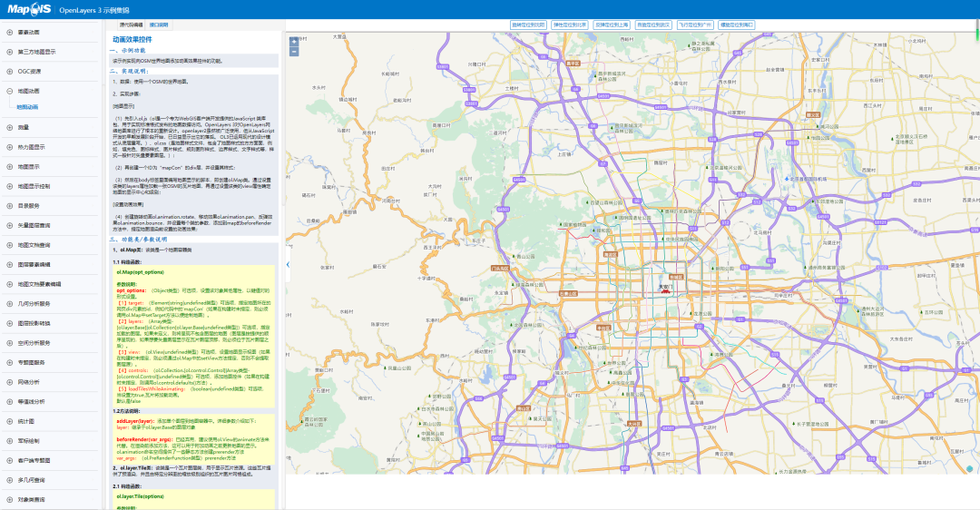Viewport: 980px width, 510px height.
Task: Click the OpenLayers 3 title in header
Action: [x=94, y=10]
